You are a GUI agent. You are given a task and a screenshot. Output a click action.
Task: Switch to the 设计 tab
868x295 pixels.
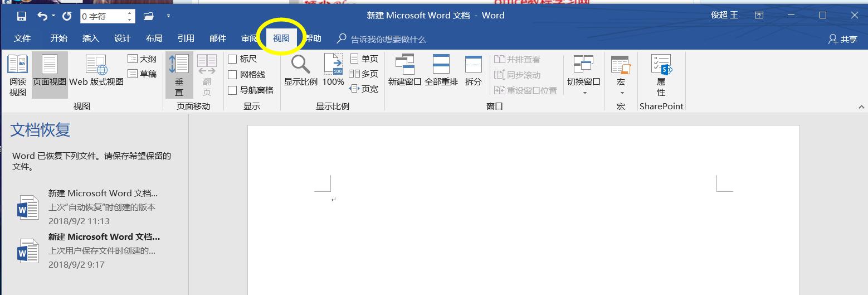pos(123,38)
